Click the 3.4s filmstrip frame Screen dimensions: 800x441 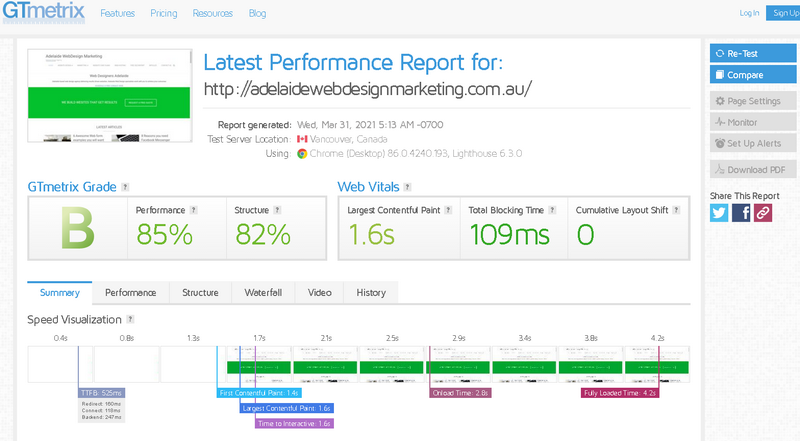coord(524,364)
